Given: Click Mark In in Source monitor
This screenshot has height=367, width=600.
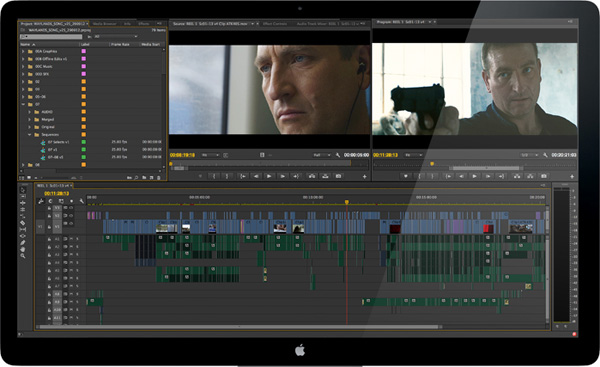Looking at the screenshot, I should coord(214,176).
